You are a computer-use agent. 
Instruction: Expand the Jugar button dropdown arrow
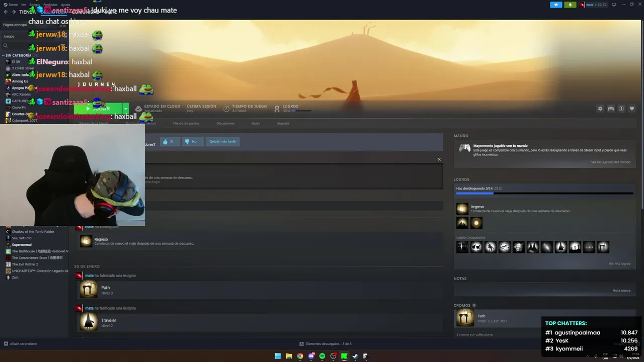tap(125, 109)
